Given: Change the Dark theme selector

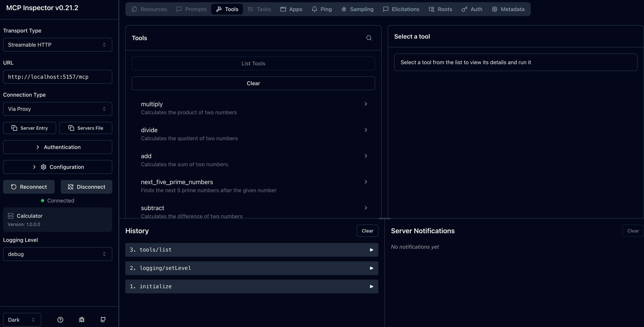Looking at the screenshot, I should click(x=22, y=320).
